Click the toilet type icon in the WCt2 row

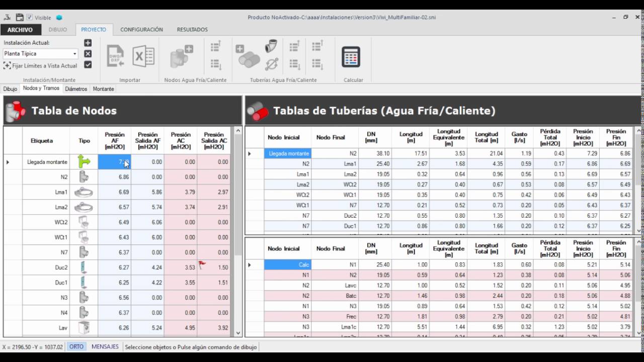pyautogui.click(x=84, y=222)
